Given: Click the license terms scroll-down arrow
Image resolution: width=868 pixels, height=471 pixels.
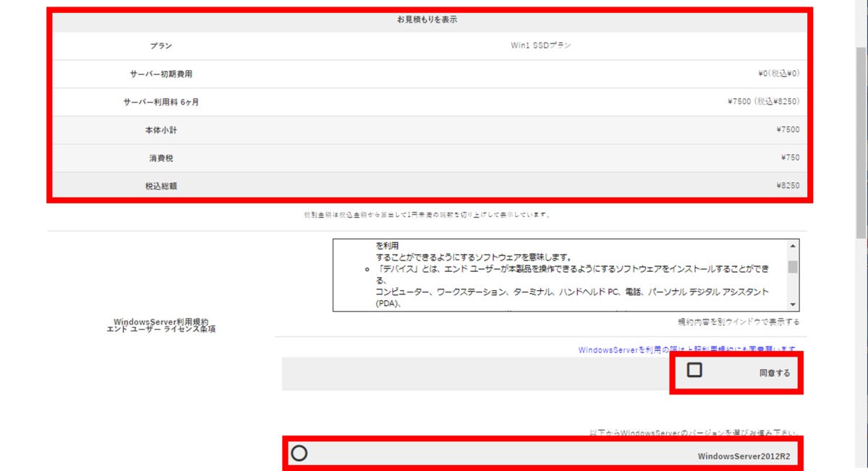Looking at the screenshot, I should click(793, 305).
